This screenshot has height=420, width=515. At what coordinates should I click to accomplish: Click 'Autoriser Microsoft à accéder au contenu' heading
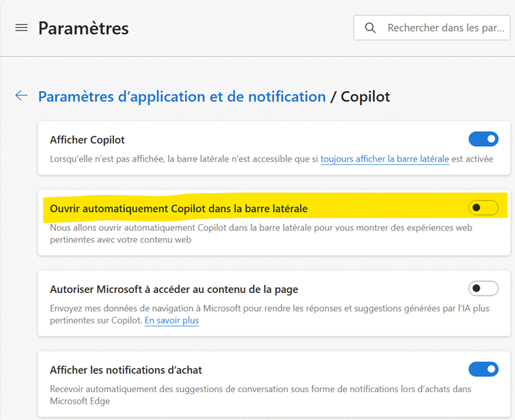174,290
